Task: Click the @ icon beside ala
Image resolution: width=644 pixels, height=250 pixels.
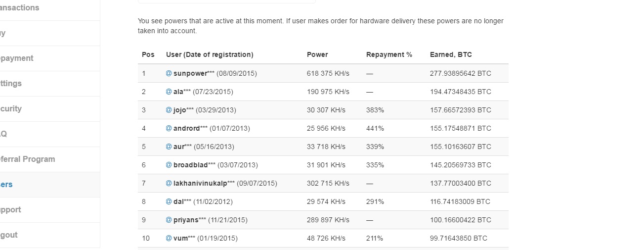Action: [x=169, y=92]
